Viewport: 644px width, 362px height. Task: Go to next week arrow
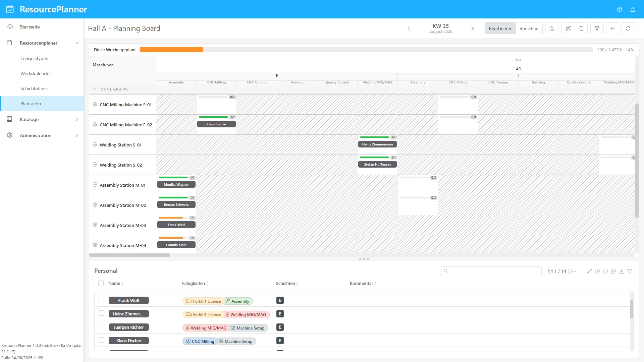473,28
